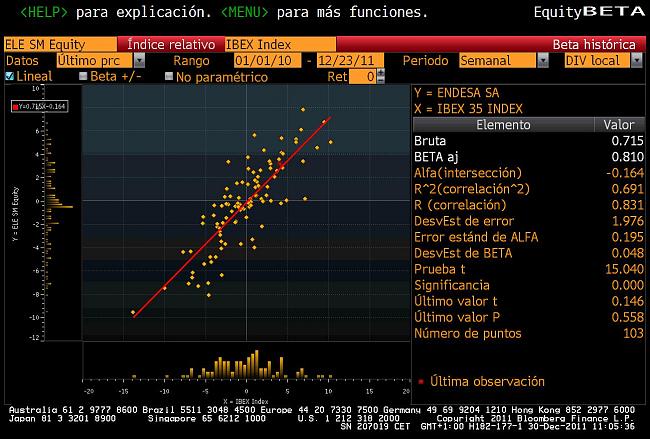Click the ELE SM Equity security field
Viewport: 650px width, 439px height.
(x=61, y=44)
